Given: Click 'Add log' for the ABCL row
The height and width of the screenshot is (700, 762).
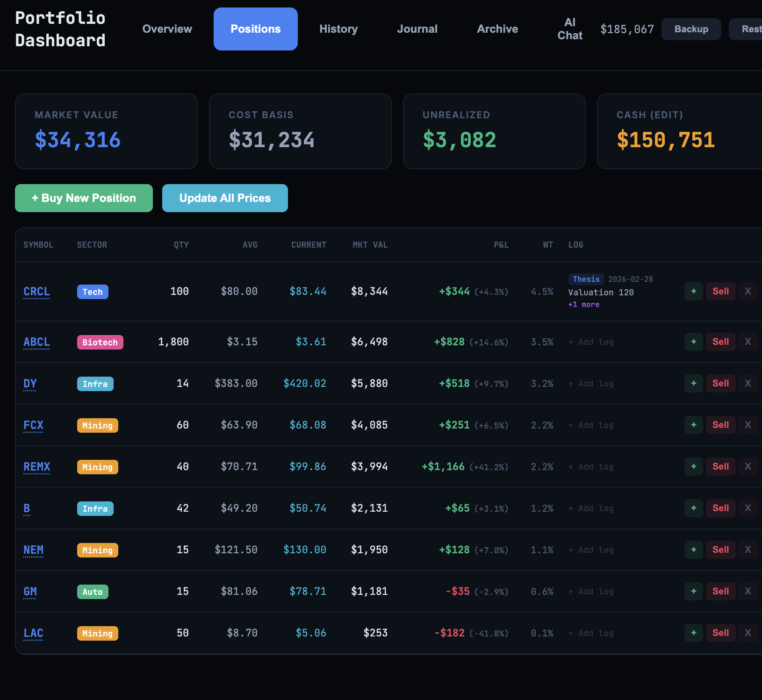Looking at the screenshot, I should [591, 342].
